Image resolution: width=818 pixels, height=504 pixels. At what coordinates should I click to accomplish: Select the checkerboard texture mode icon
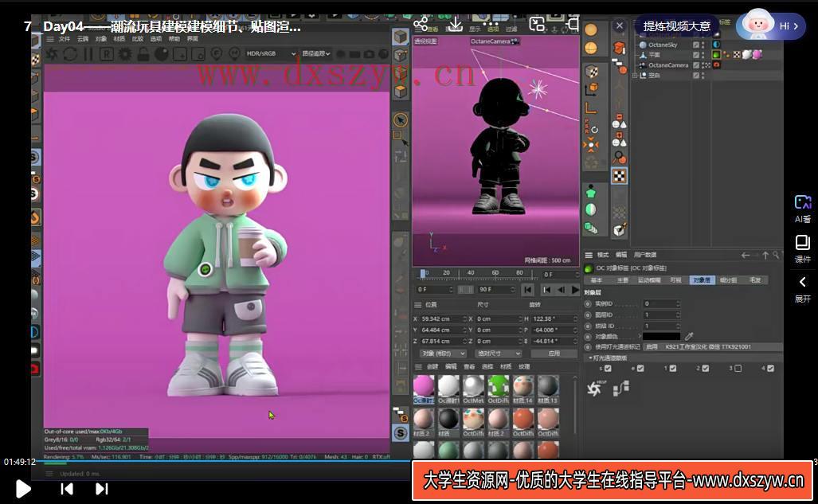pos(619,176)
